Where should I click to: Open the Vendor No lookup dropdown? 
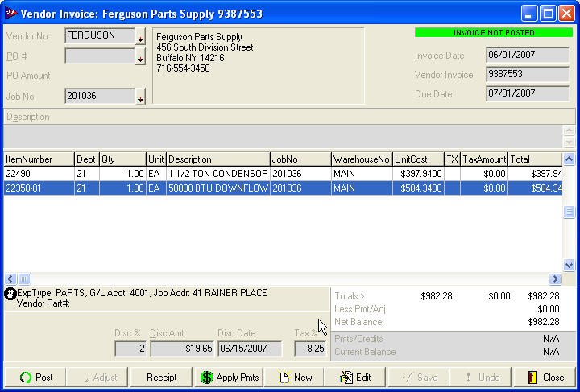[x=140, y=37]
